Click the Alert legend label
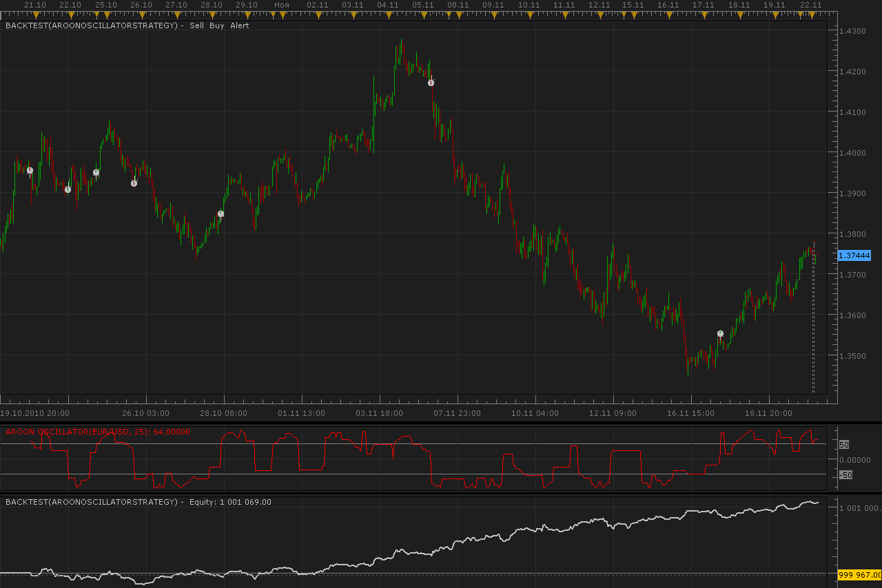This screenshot has width=882, height=588. point(240,25)
